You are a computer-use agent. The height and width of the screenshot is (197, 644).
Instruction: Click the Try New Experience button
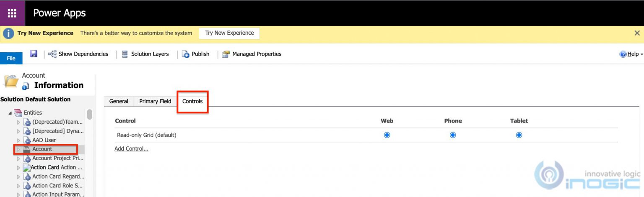[x=229, y=33]
